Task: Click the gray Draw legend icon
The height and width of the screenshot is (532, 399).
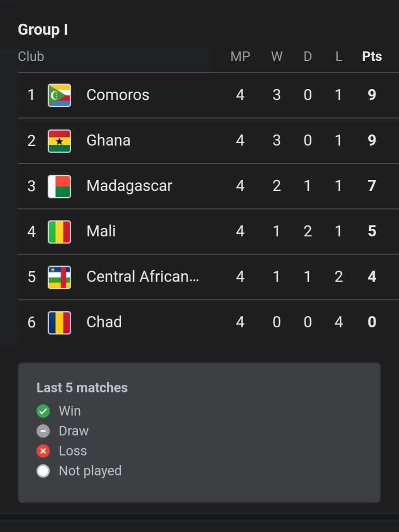Action: click(x=43, y=431)
